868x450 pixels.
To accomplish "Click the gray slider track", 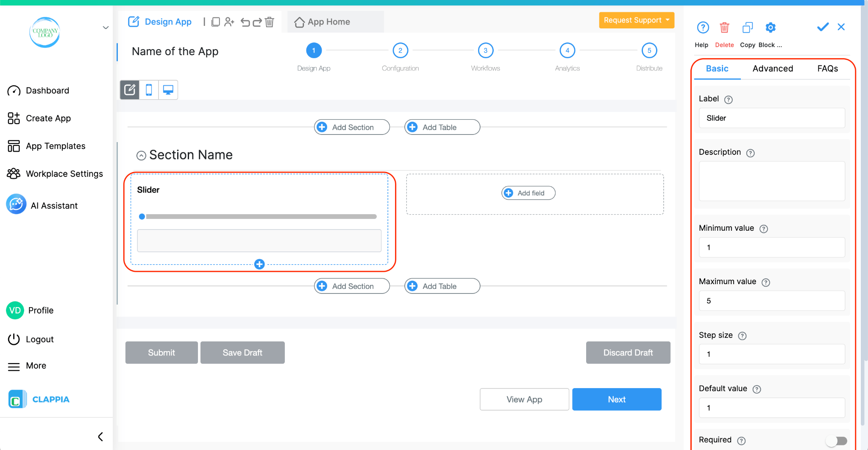I will 261,216.
